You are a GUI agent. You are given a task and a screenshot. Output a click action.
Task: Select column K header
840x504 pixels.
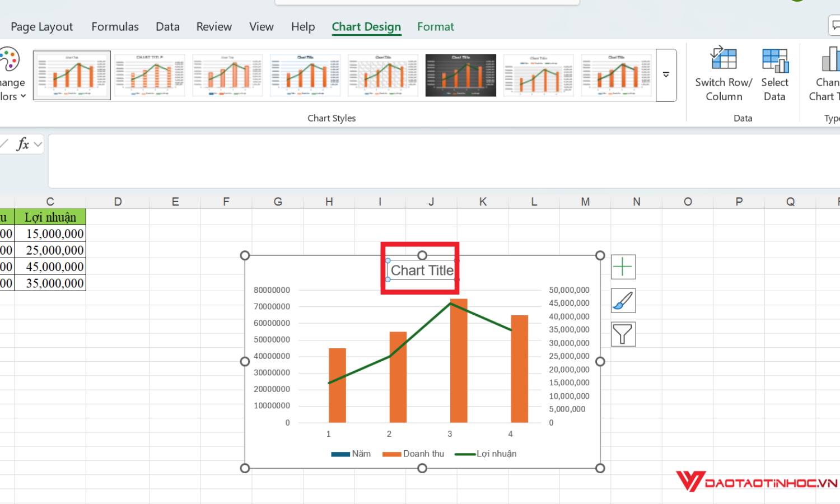(x=483, y=202)
